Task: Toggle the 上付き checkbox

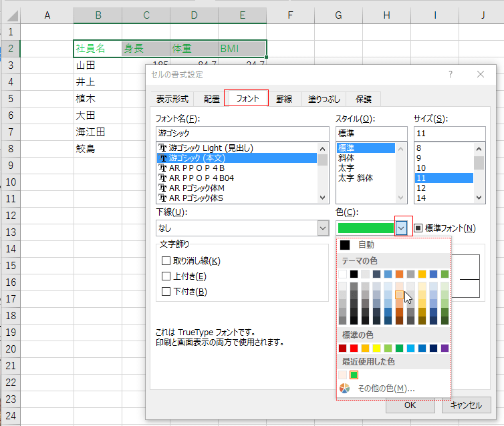Action: [166, 276]
